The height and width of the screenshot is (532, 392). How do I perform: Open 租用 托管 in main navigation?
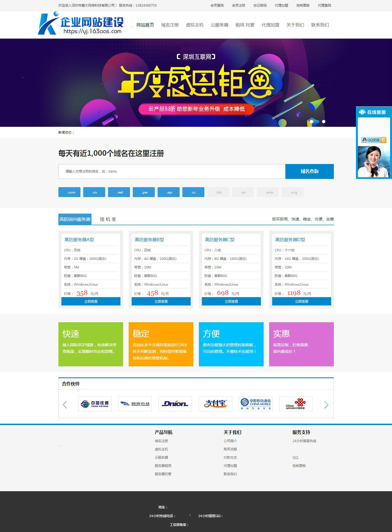(x=245, y=25)
